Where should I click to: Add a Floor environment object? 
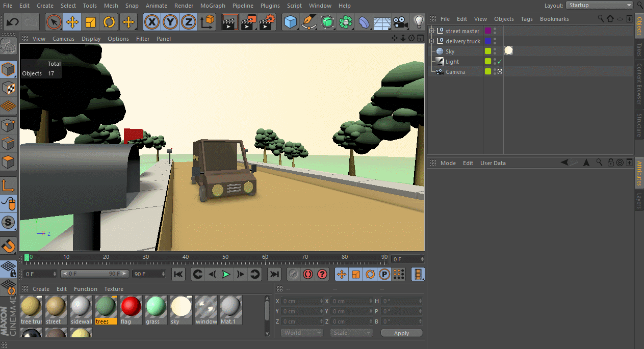[382, 22]
